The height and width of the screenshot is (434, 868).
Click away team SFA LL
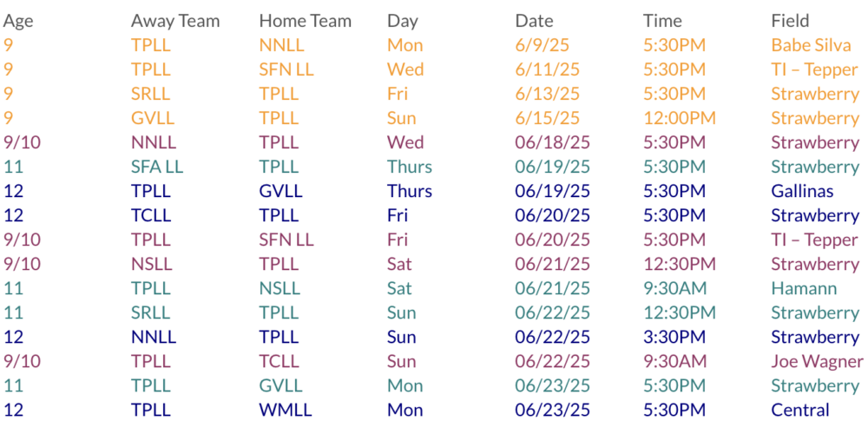(x=157, y=167)
